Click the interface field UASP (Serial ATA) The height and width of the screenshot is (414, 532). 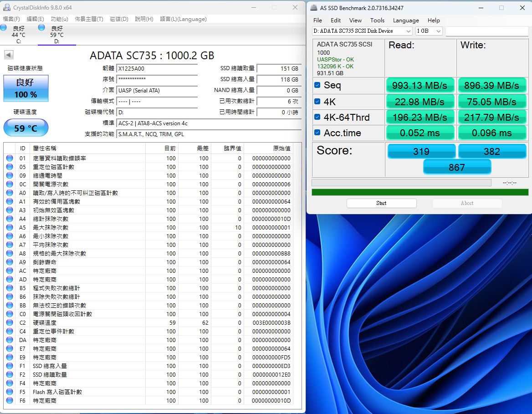[157, 90]
